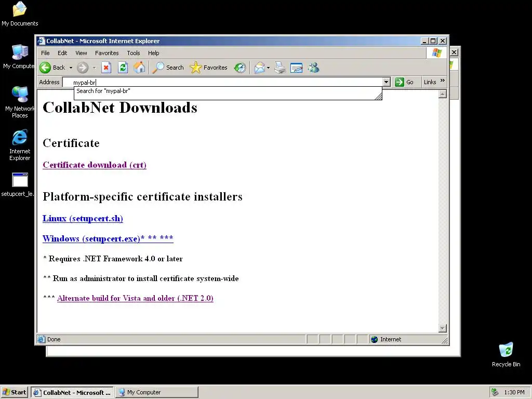Click the 1:30 PM clock

click(514, 392)
